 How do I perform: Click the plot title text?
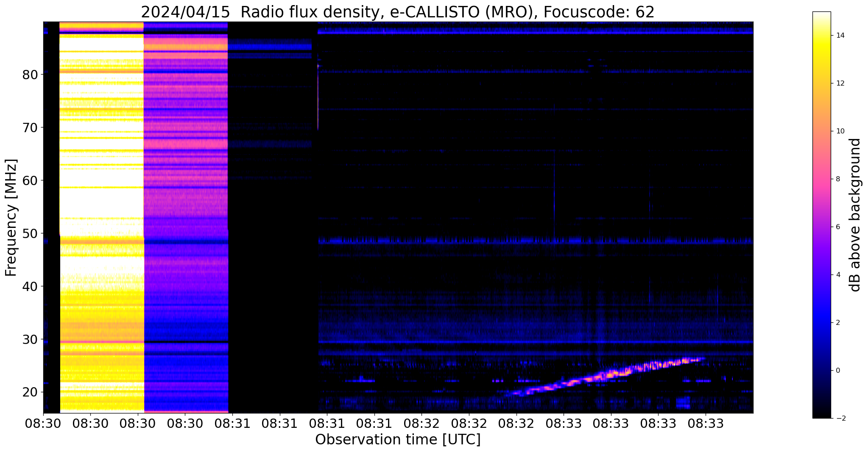pos(397,12)
